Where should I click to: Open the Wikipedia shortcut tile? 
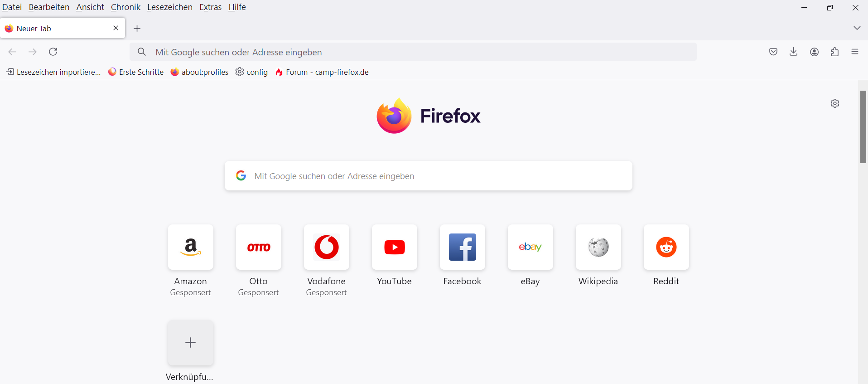(x=598, y=248)
